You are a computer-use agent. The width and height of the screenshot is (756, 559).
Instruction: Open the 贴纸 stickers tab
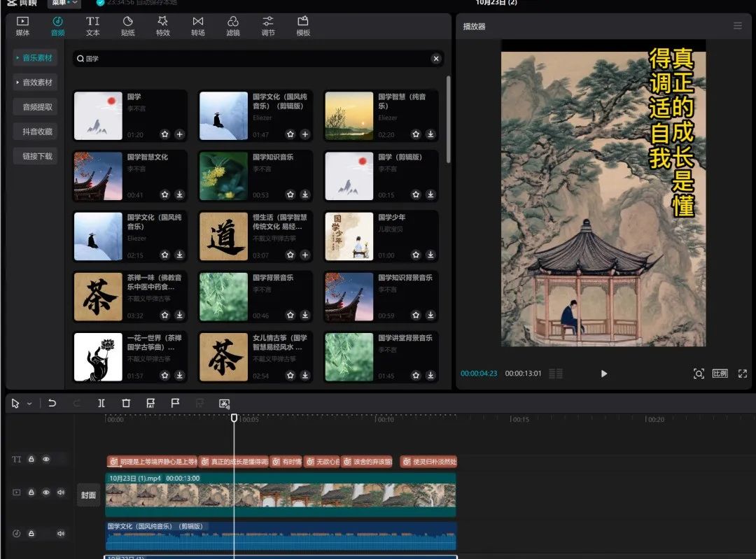click(128, 26)
